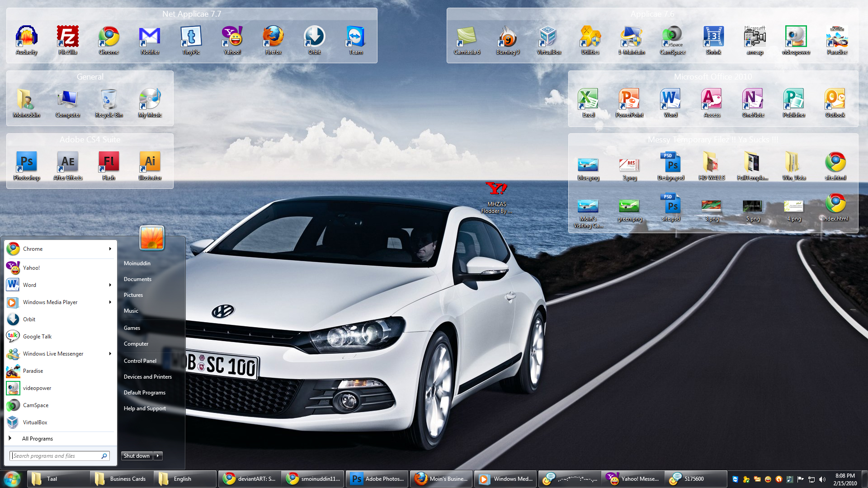Open Yahoo! from Start menu list

pos(61,267)
